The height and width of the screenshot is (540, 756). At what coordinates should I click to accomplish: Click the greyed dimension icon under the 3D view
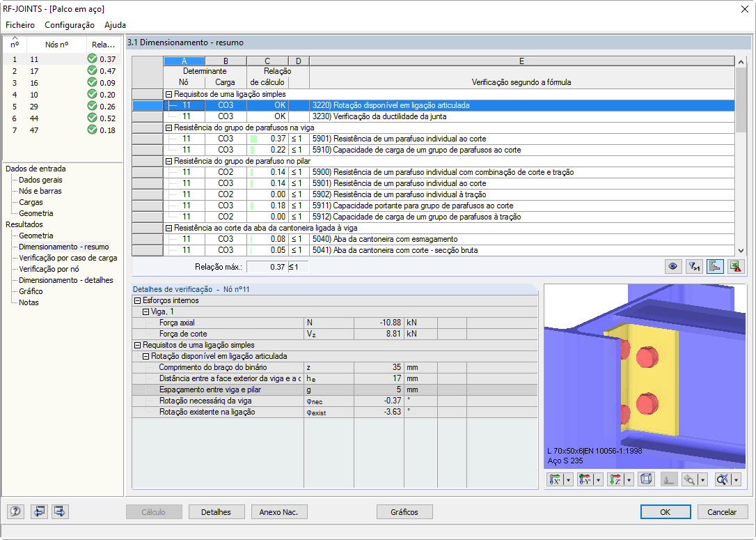pos(669,479)
